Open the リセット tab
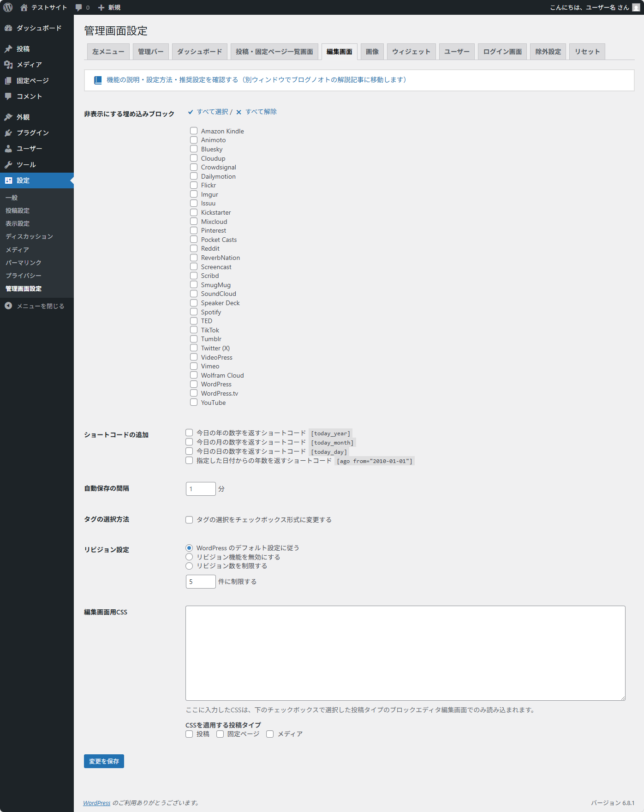Screen dimensions: 644x812 pos(588,52)
